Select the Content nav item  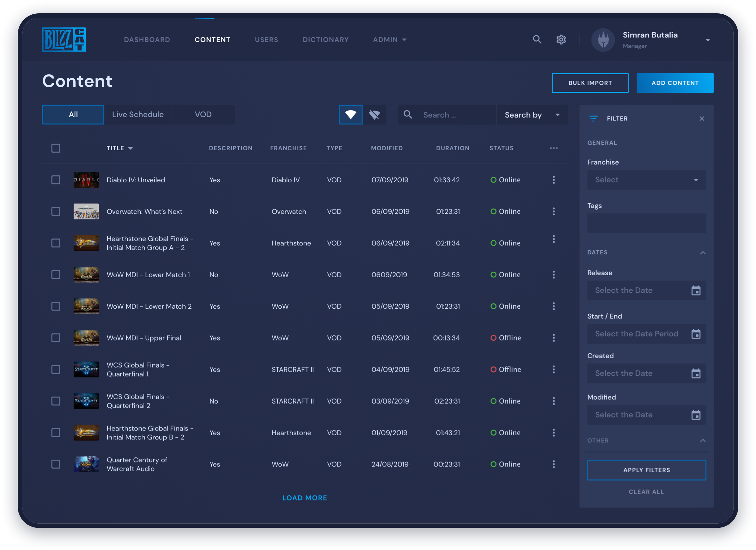pyautogui.click(x=212, y=40)
